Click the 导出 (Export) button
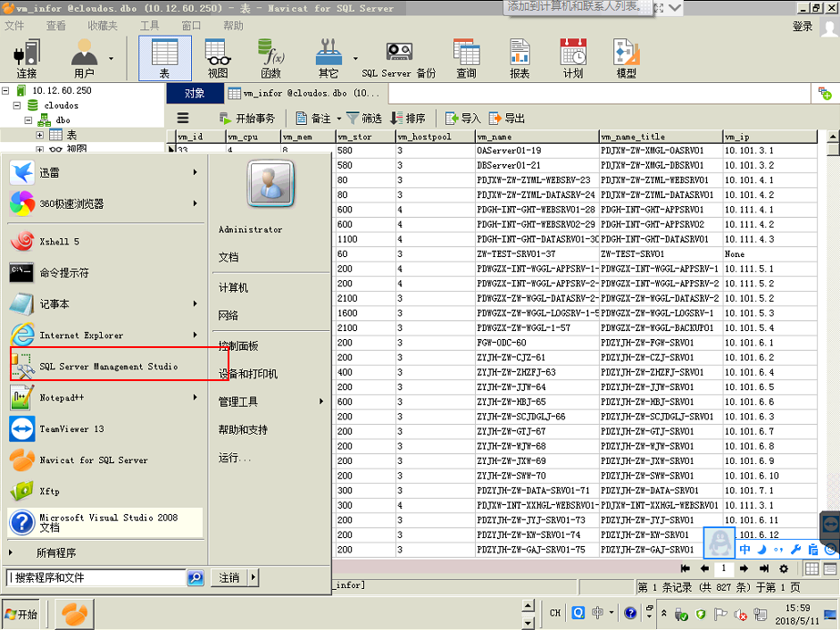This screenshot has width=840, height=630. (x=507, y=118)
